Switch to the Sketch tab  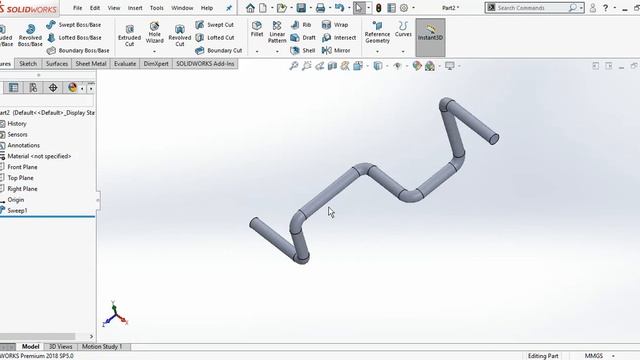pos(28,64)
